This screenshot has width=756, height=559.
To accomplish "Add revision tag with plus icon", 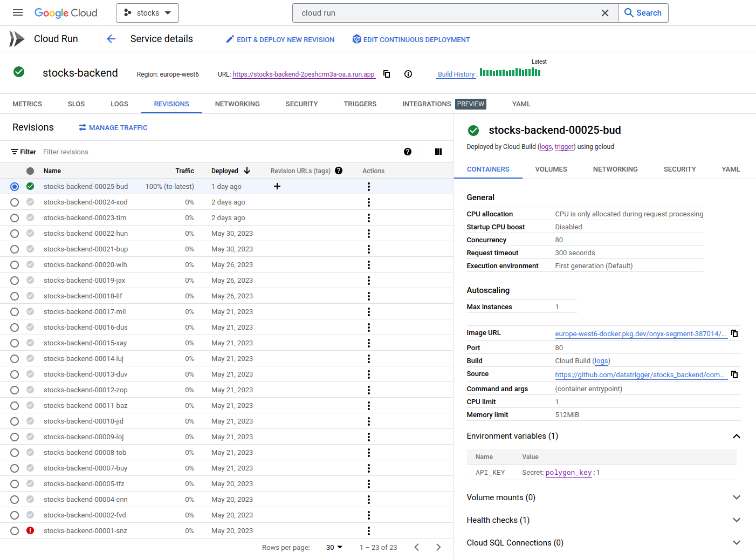I will point(277,186).
